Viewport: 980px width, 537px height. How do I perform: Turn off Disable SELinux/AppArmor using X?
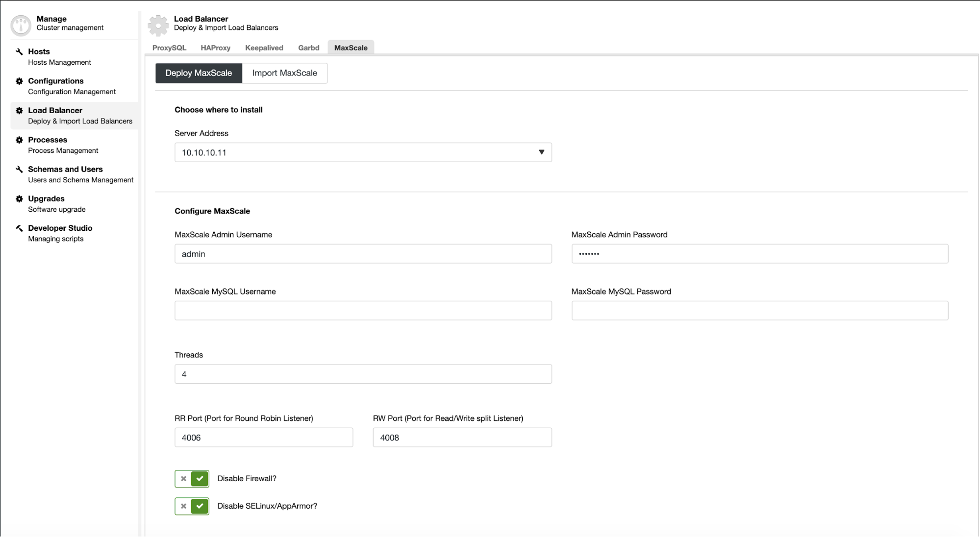183,506
